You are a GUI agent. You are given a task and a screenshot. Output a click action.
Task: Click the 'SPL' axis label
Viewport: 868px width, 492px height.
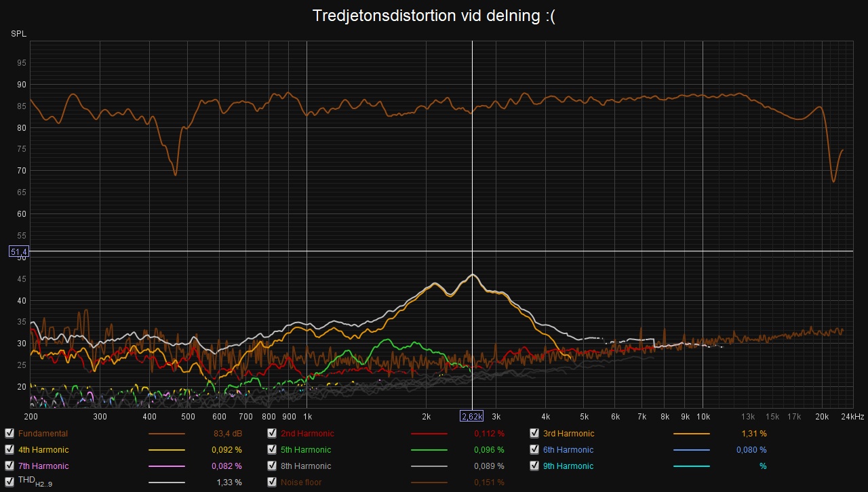(18, 34)
